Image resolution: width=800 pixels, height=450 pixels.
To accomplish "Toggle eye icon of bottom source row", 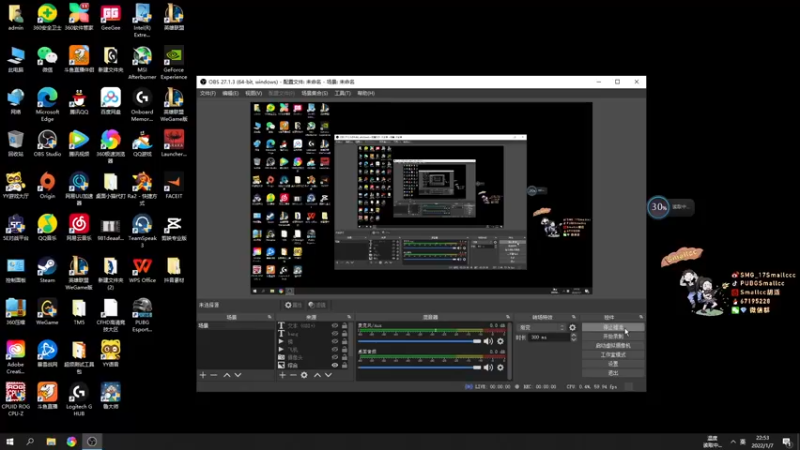I will [x=335, y=365].
